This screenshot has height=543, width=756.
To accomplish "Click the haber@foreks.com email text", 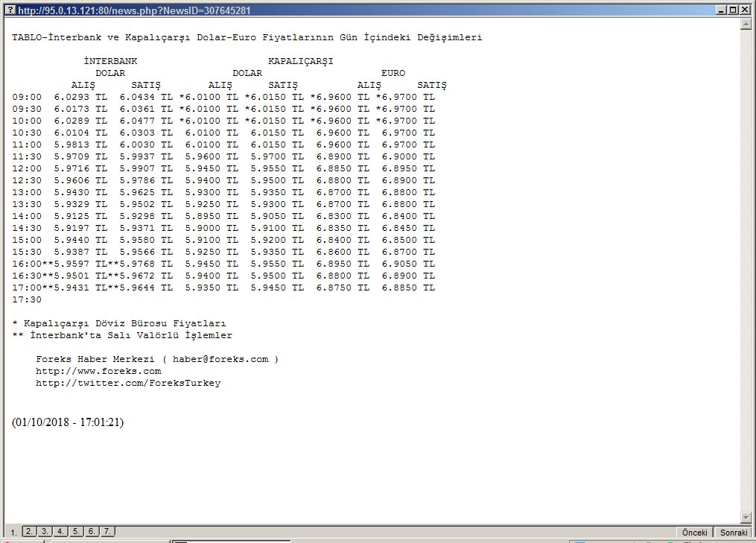I will point(220,359).
